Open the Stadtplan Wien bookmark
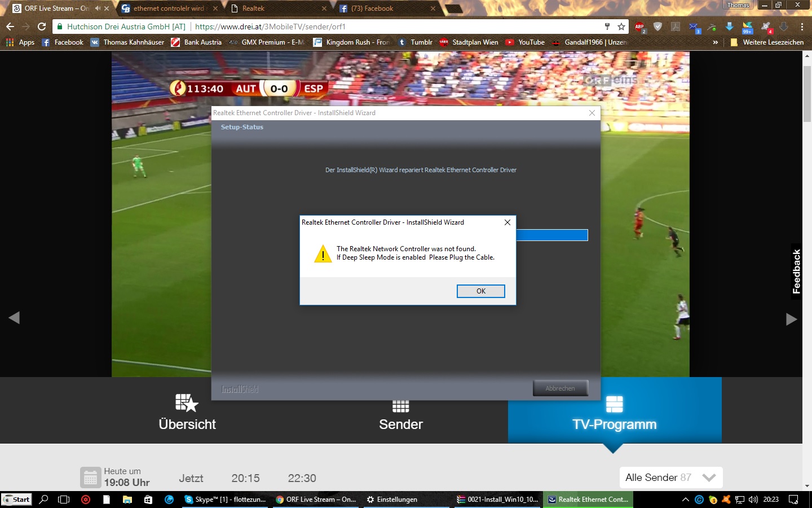 (469, 42)
